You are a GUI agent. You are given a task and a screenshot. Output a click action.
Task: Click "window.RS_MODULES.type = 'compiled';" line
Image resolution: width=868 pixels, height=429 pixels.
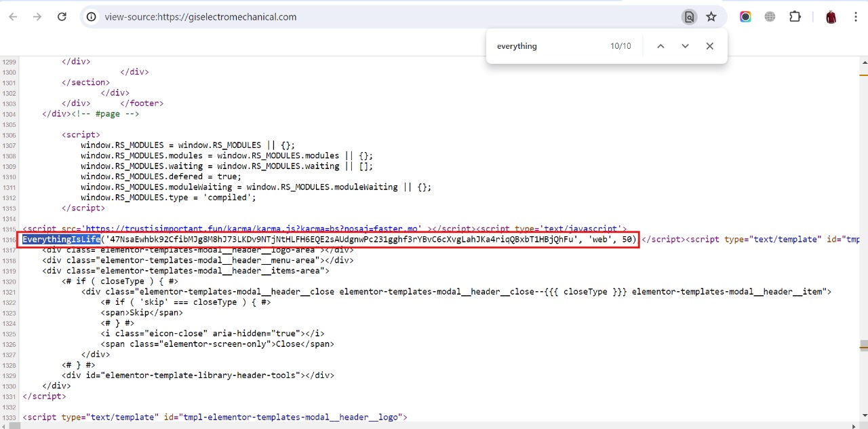[168, 198]
